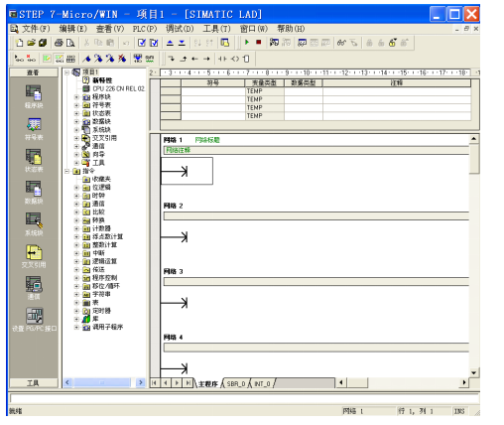Click the Line Down toolbar icon
The height and width of the screenshot is (425, 504).
click(x=172, y=59)
